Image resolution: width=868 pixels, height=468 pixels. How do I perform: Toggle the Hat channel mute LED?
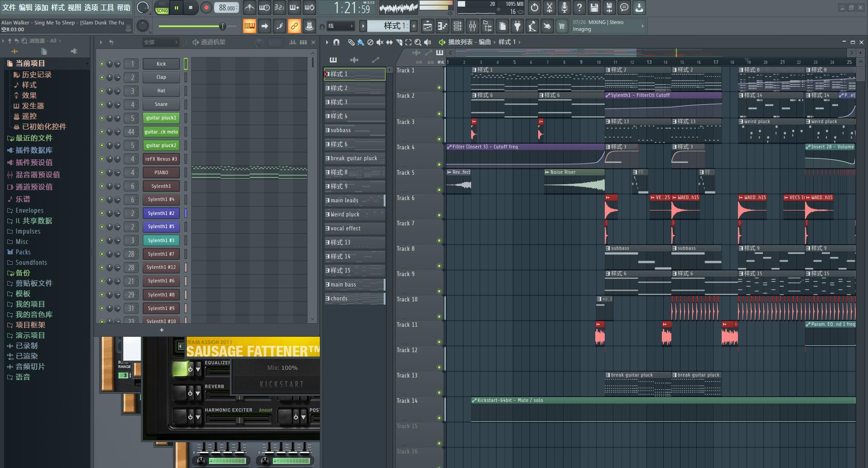[102, 91]
